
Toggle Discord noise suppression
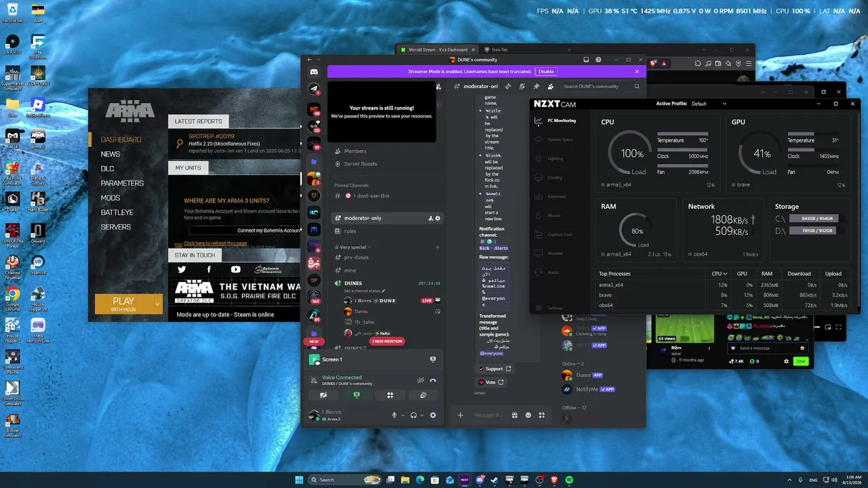[421, 380]
